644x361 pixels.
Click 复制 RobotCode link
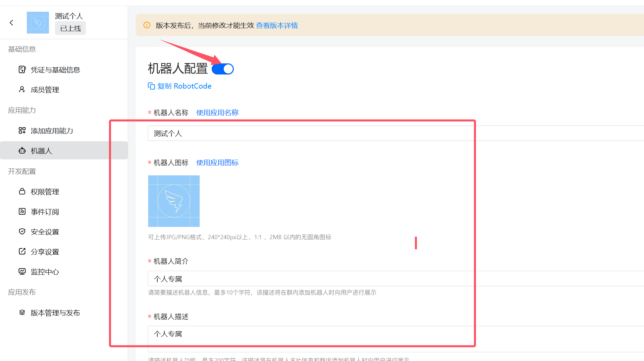coord(184,86)
